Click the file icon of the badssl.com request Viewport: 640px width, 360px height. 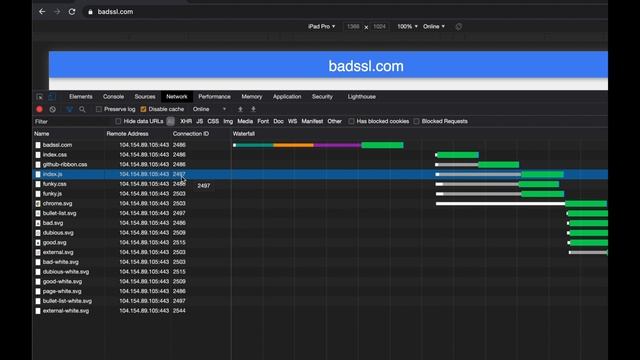[x=38, y=145]
